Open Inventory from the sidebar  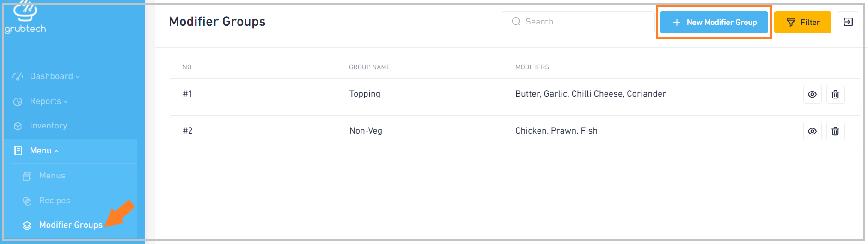[x=48, y=126]
